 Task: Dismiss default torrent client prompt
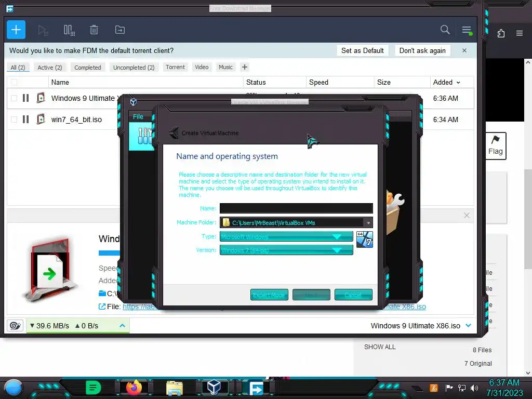point(464,50)
